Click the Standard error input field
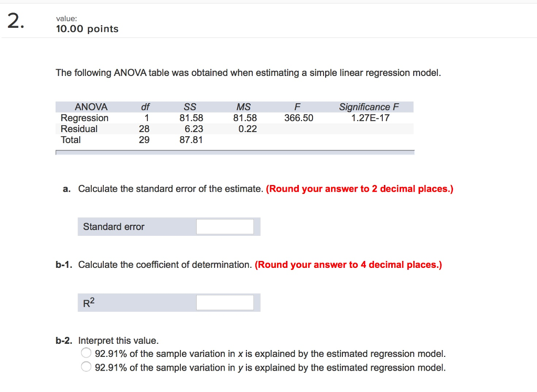This screenshot has width=537, height=392. pos(224,226)
